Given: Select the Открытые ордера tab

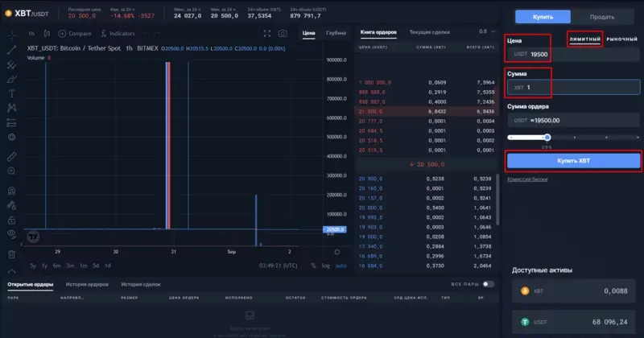Looking at the screenshot, I should [x=31, y=284].
